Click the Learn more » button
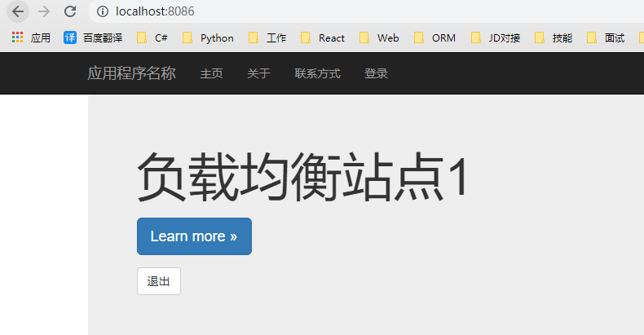The width and height of the screenshot is (644, 335). 194,236
